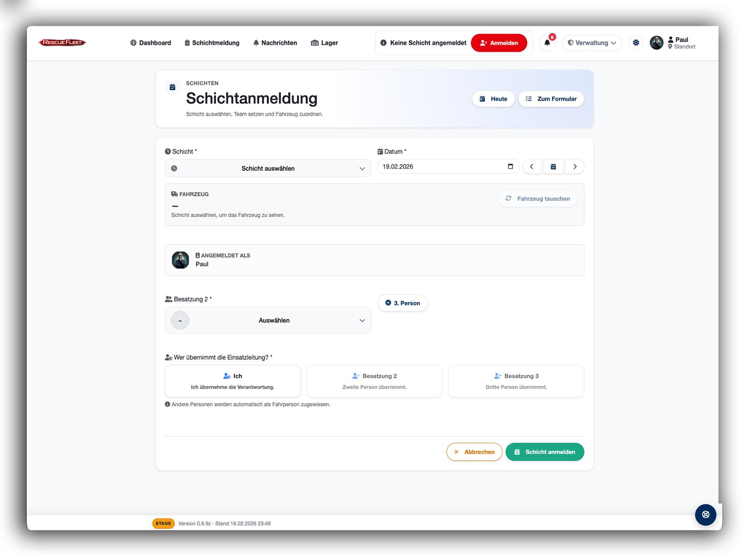
Task: Click the RescueFleet logo
Action: point(62,43)
